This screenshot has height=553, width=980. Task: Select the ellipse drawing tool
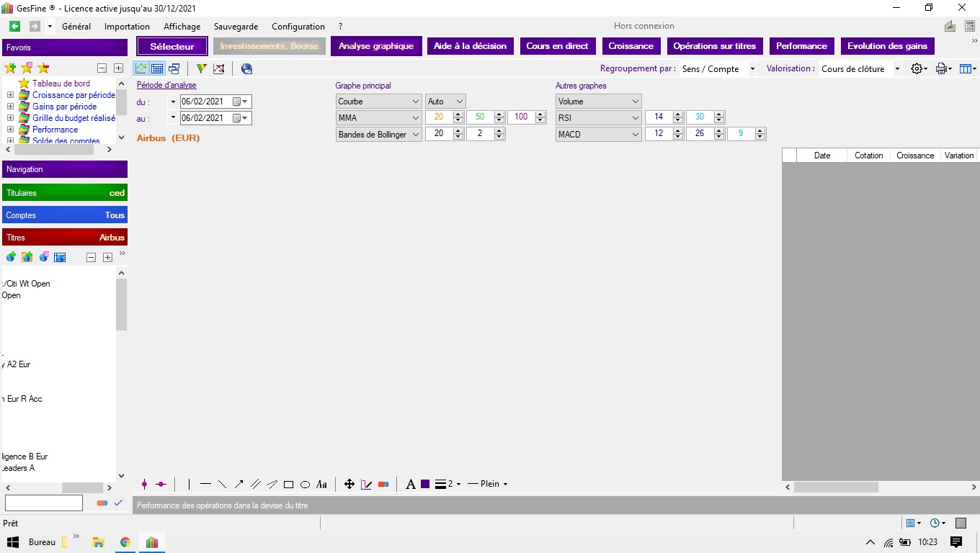305,485
